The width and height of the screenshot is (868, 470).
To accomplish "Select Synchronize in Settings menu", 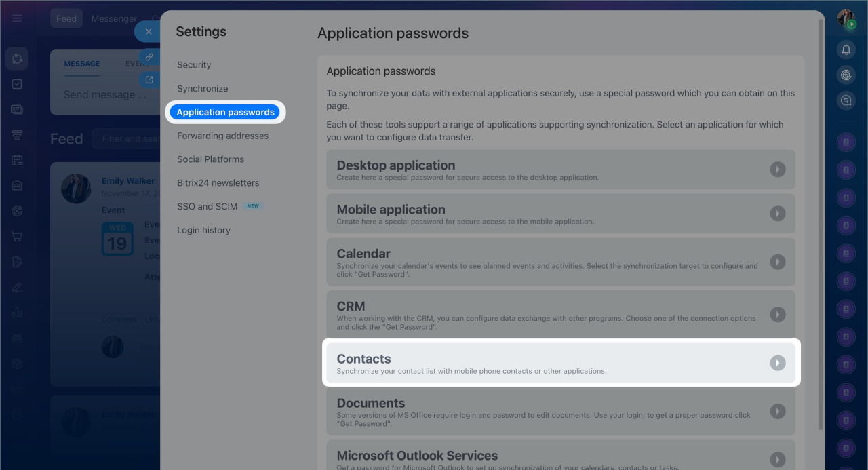I will click(x=202, y=89).
